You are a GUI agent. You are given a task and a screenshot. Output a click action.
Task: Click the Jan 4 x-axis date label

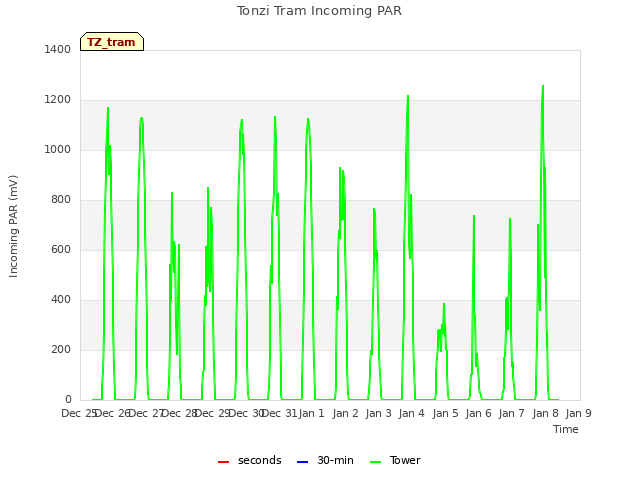(411, 413)
